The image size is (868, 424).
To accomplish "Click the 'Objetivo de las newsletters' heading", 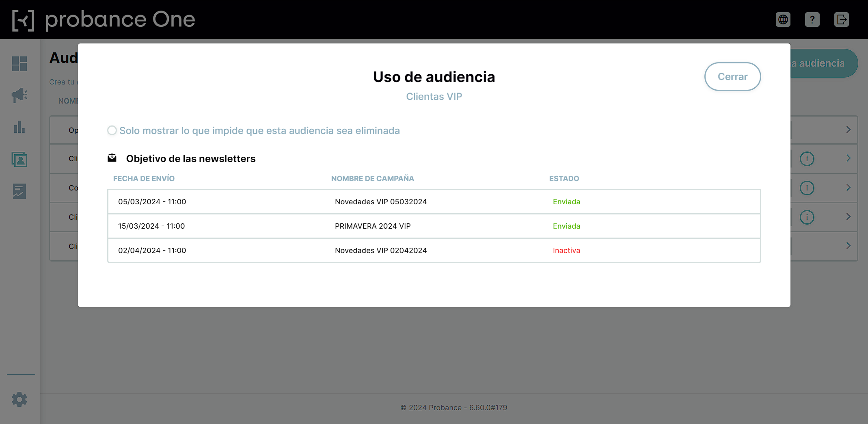I will (x=191, y=158).
